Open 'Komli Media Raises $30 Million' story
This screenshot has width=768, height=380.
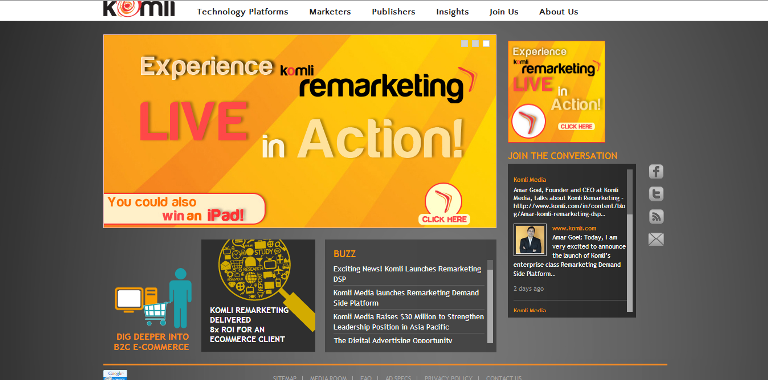click(x=408, y=322)
